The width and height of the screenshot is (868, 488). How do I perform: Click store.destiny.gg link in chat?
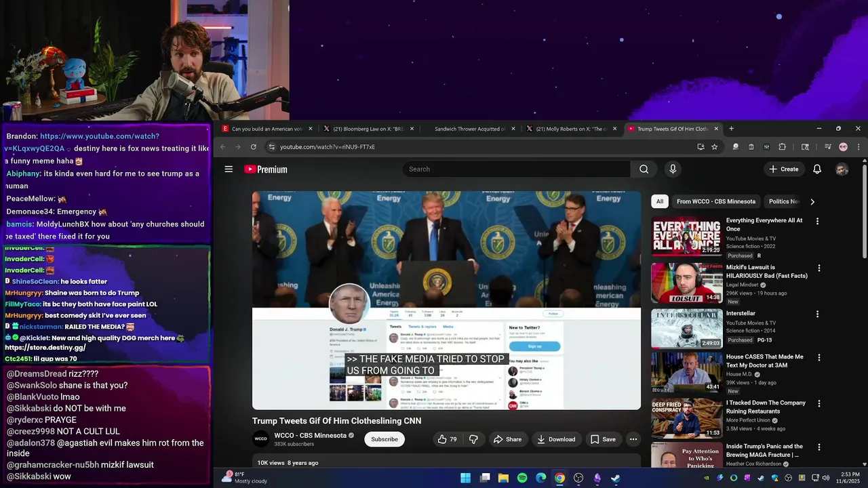point(45,347)
